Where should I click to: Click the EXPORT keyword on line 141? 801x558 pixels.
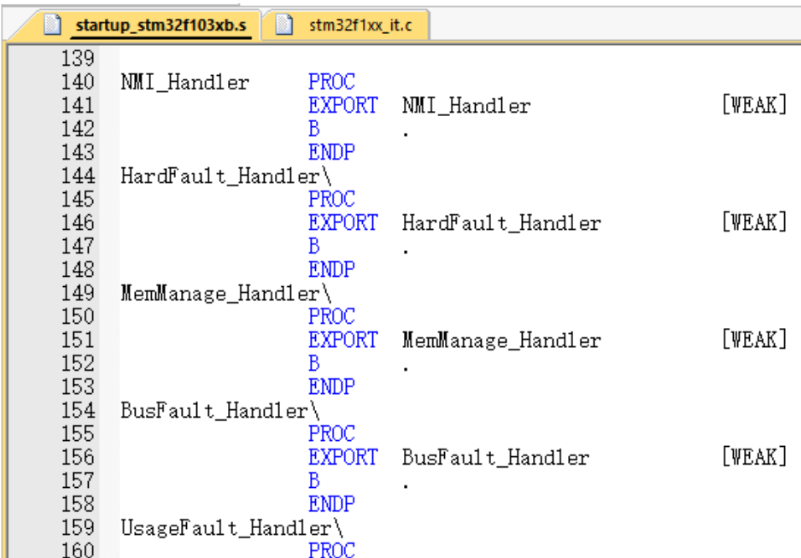[x=343, y=106]
